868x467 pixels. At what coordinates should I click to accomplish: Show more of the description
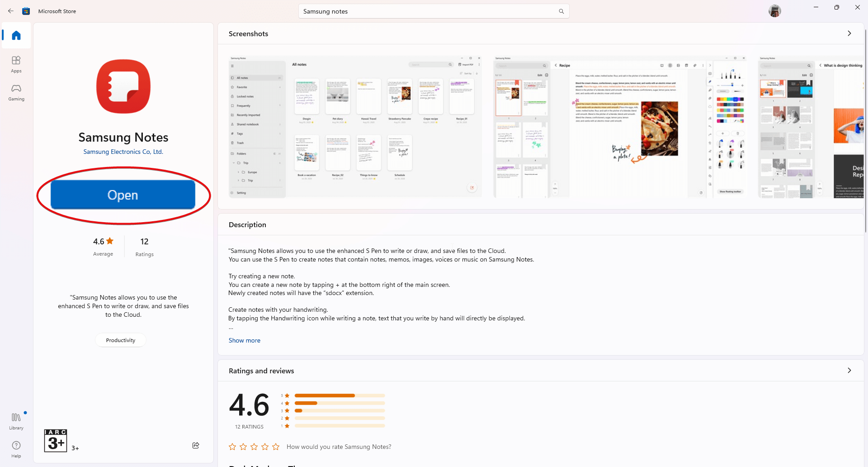244,340
